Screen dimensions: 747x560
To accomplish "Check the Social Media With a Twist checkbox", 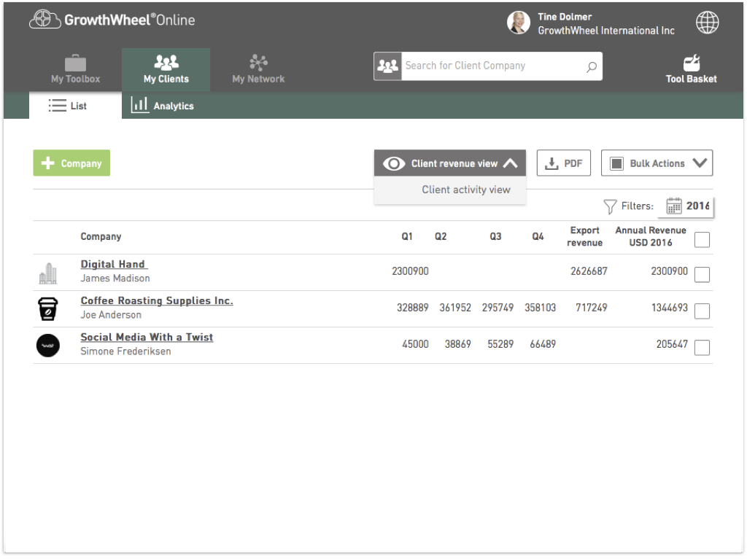I will click(x=702, y=348).
